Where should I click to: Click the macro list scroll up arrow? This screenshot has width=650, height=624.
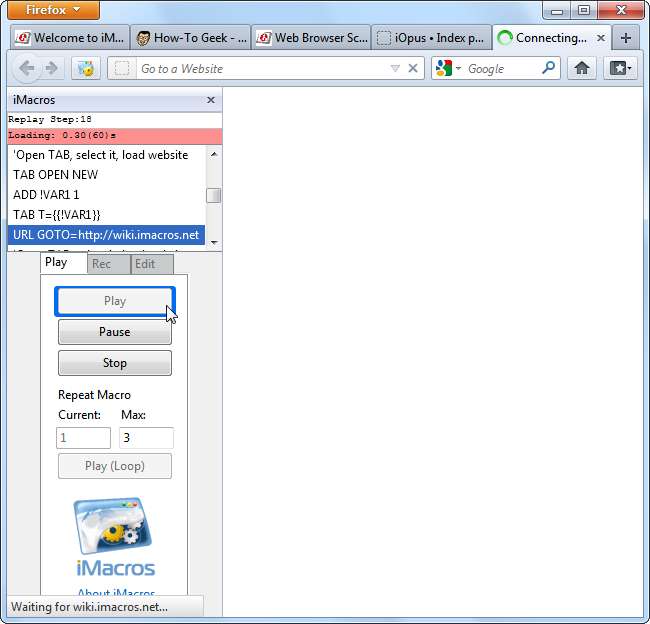pos(214,154)
